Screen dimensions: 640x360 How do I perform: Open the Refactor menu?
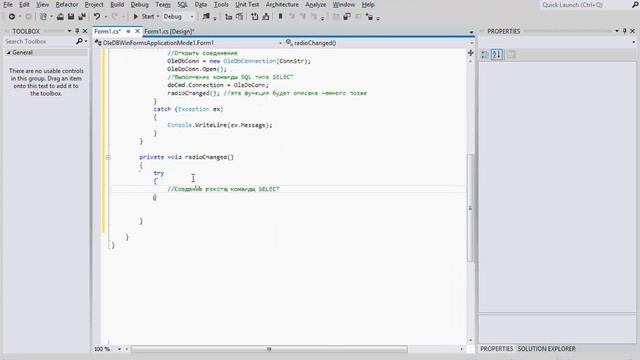click(x=67, y=4)
